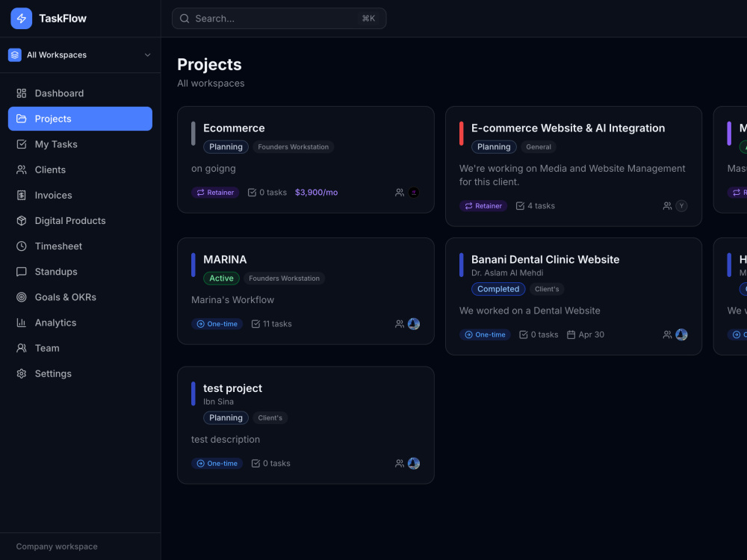Click the member avatar on Ecommerce card

414,193
